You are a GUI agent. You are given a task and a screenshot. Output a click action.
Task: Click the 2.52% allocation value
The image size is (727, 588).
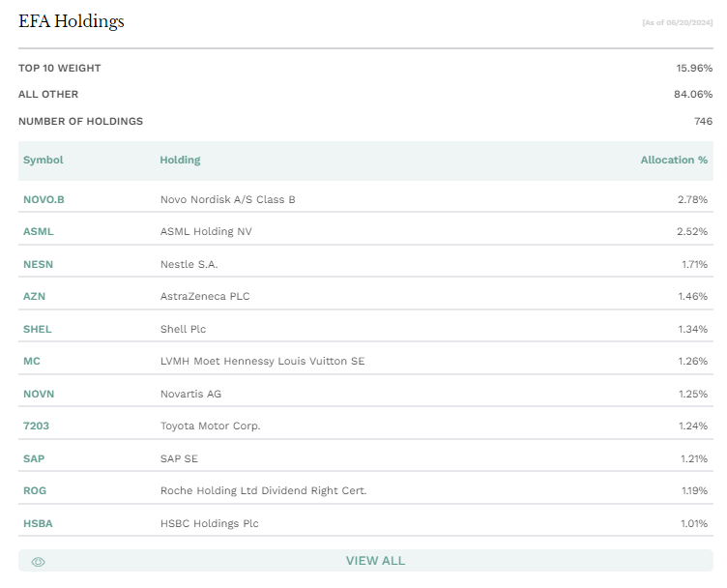point(692,231)
